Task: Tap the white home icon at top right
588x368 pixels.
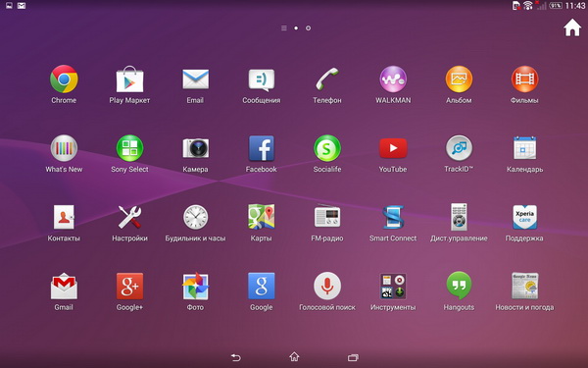Action: pos(572,27)
